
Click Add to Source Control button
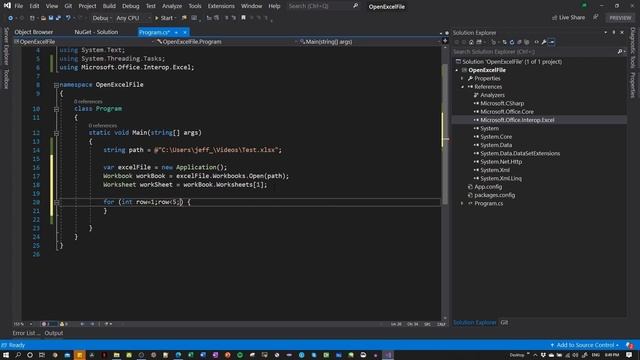pos(584,345)
